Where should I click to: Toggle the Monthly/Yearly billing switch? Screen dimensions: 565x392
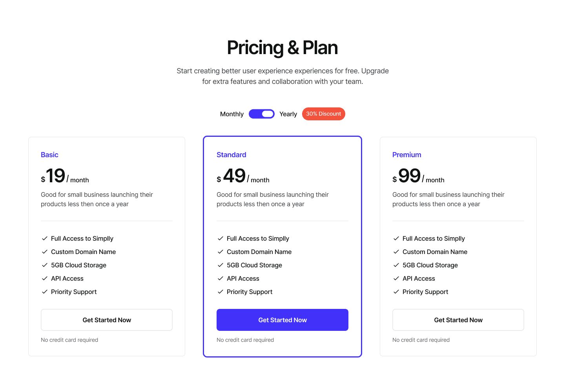coord(262,114)
